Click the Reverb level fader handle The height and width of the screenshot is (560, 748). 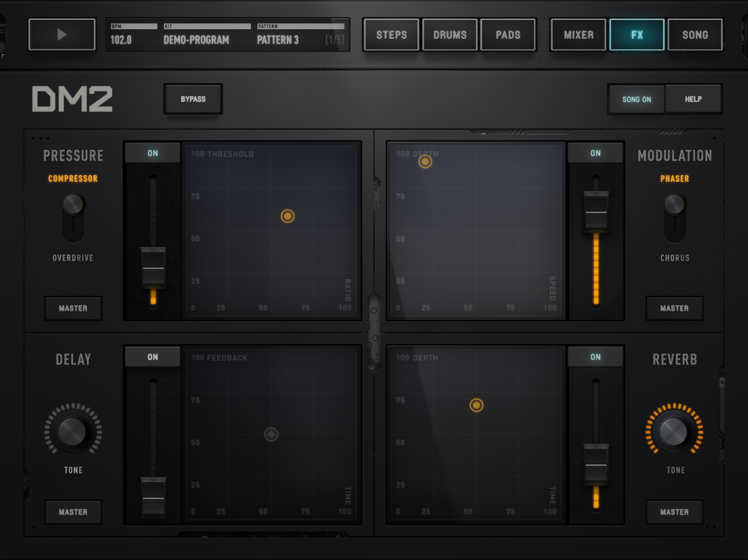596,465
